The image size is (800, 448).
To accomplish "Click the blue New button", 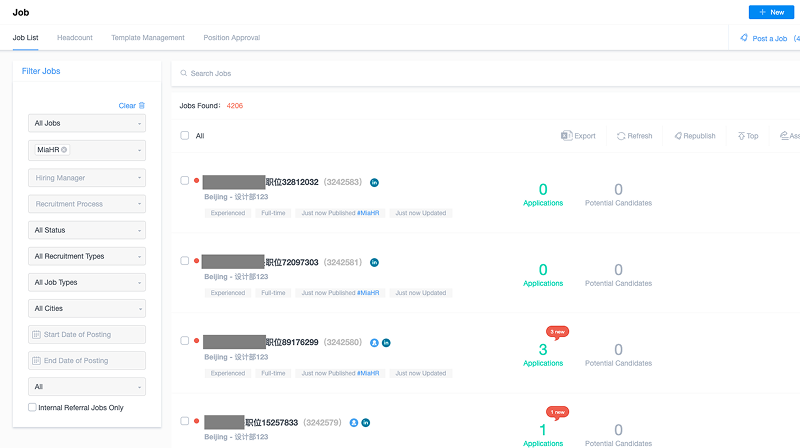I will pyautogui.click(x=772, y=12).
